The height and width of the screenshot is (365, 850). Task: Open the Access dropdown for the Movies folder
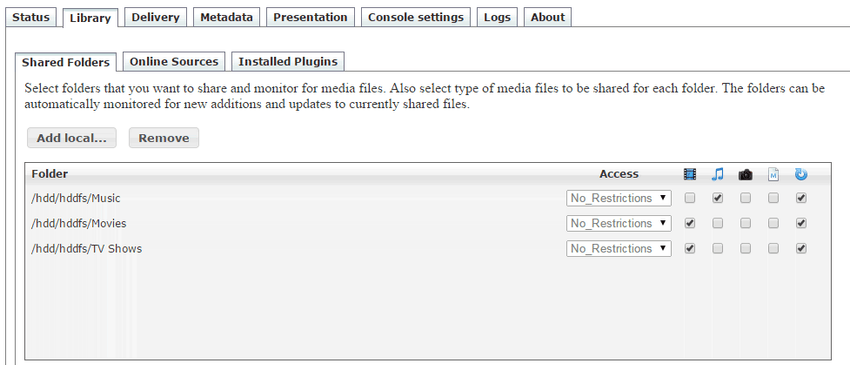619,223
